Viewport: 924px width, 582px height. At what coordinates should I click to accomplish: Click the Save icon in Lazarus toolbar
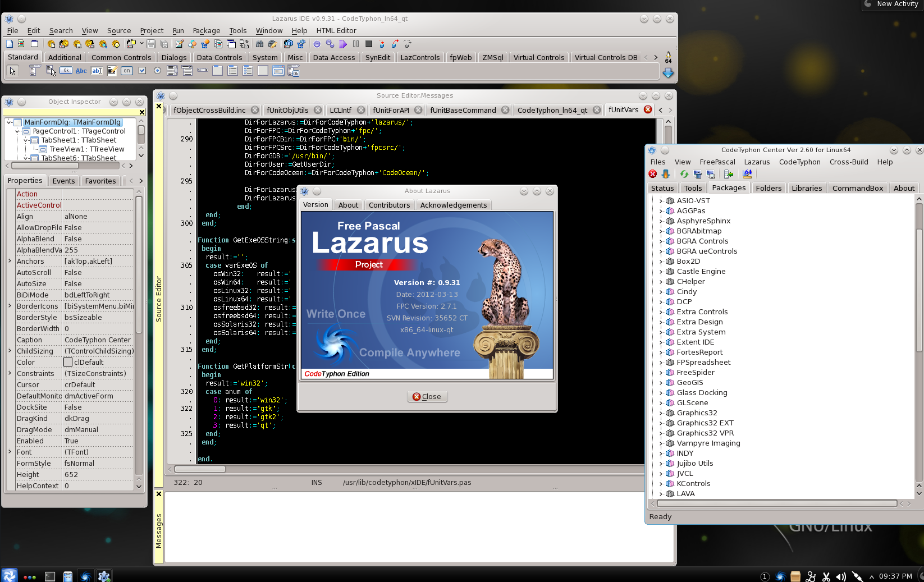(150, 44)
